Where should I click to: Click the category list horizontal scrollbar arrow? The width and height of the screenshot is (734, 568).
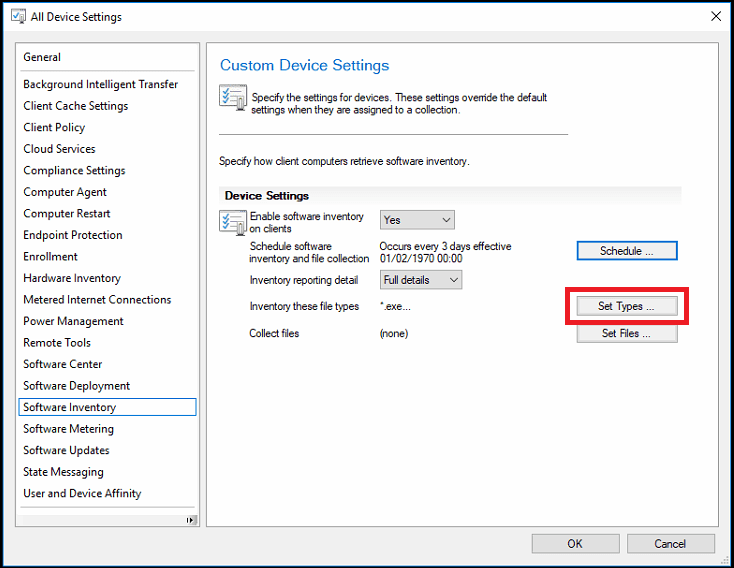pos(190,520)
